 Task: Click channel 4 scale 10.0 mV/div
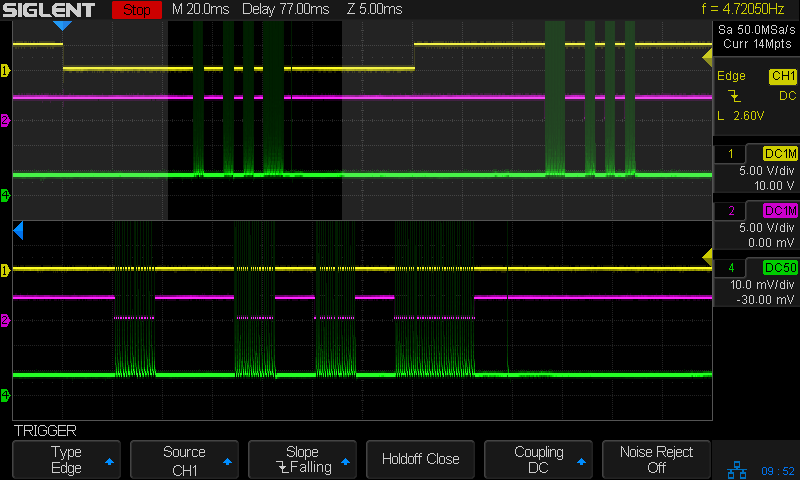pyautogui.click(x=762, y=285)
